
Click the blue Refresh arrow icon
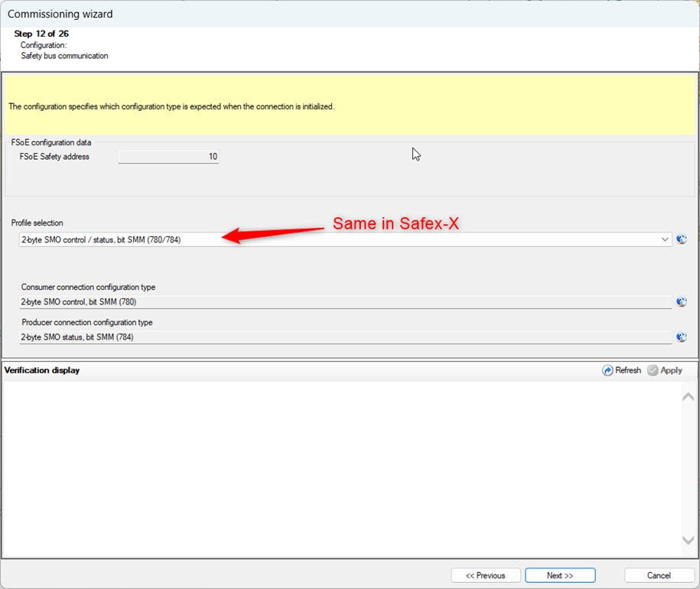coord(608,370)
